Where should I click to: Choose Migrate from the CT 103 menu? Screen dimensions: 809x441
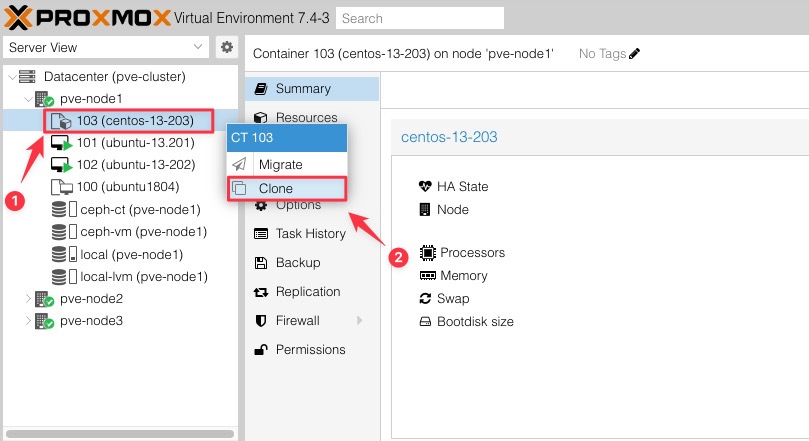[287, 165]
